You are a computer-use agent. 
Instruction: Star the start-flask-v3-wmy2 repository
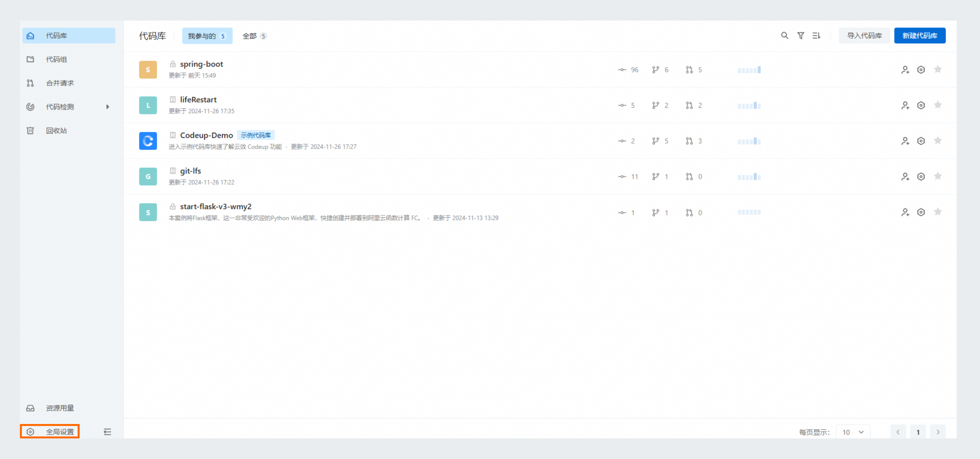coord(938,212)
